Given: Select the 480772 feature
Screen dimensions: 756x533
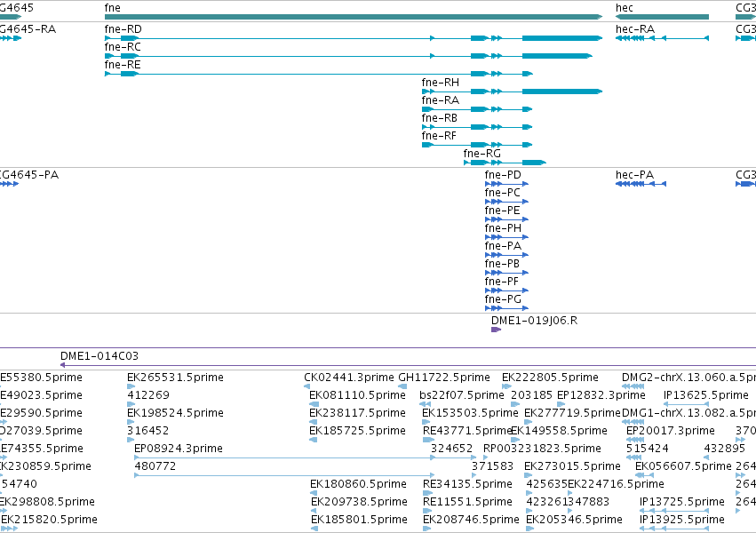Looking at the screenshot, I should [285, 475].
